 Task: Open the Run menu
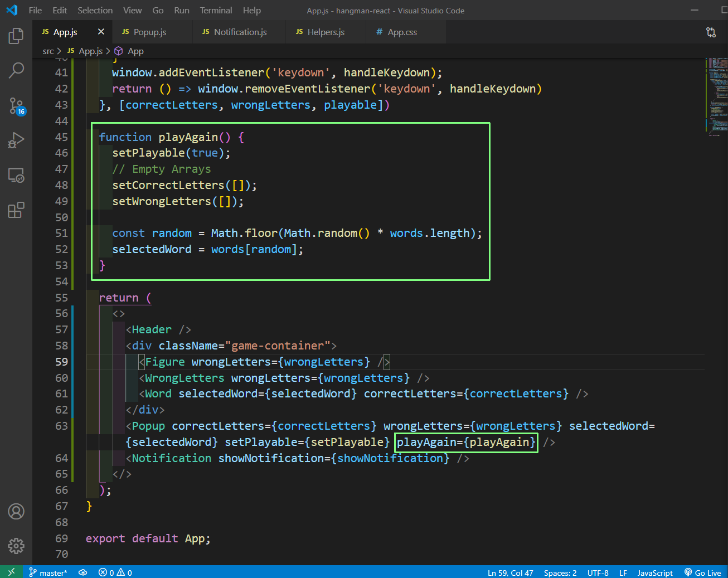tap(182, 10)
